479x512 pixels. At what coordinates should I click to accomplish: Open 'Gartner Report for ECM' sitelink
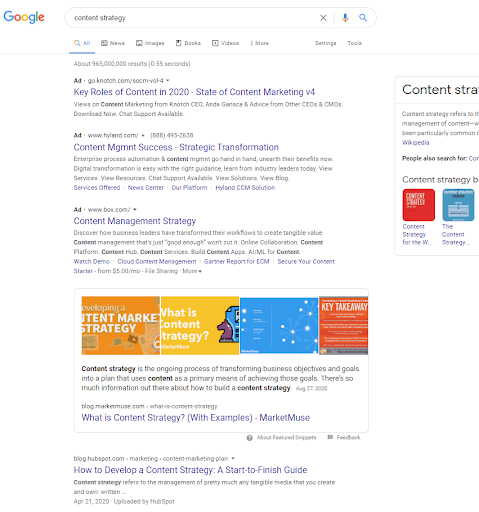237,261
